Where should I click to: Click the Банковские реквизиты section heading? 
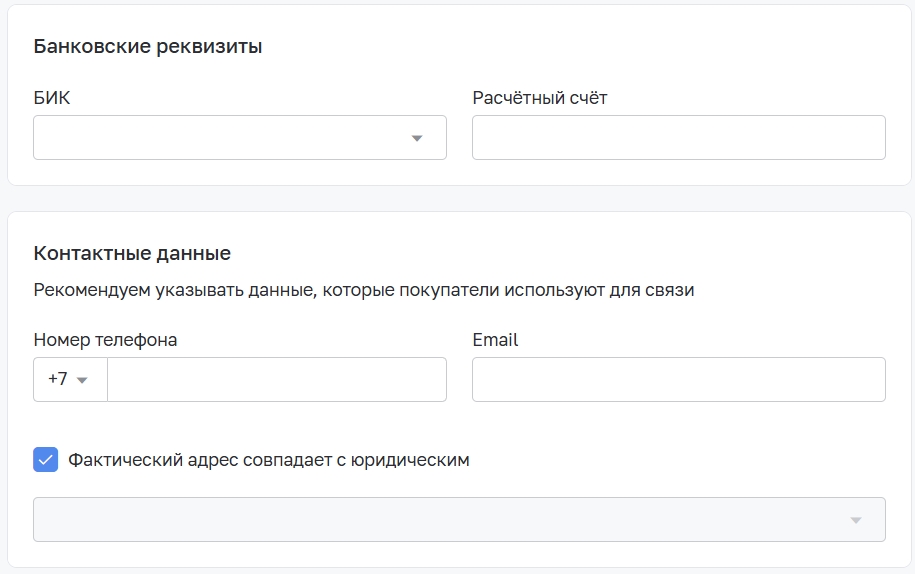coord(148,46)
